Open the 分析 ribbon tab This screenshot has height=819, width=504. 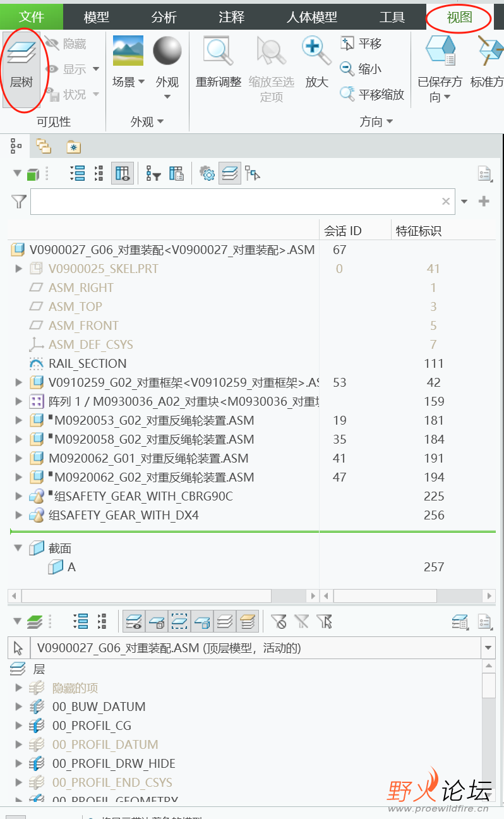pos(164,17)
